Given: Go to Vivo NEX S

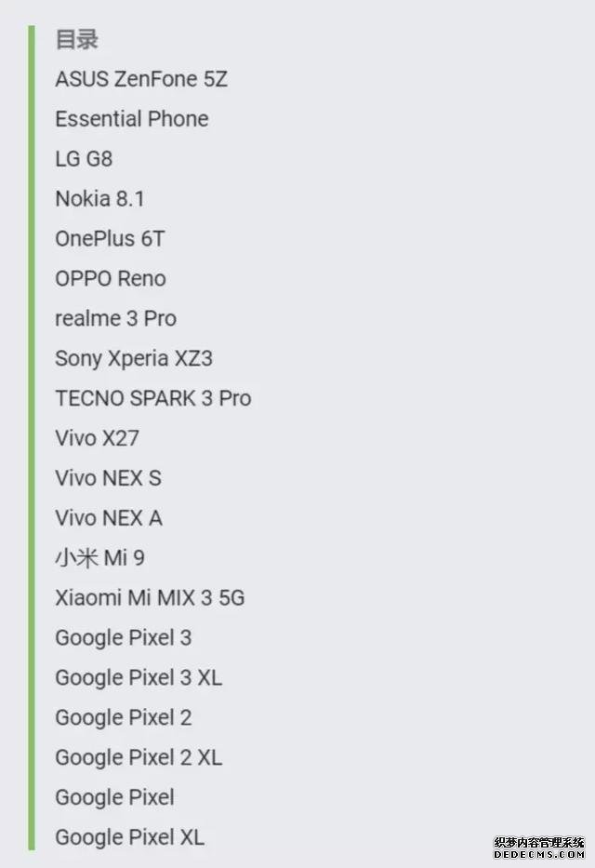Looking at the screenshot, I should click(109, 478).
